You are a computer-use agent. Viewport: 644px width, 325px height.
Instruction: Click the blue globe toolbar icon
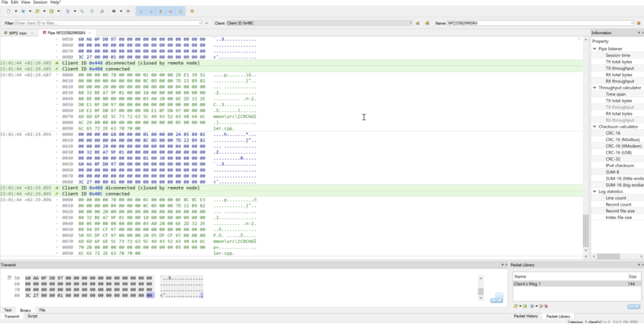(x=23, y=11)
